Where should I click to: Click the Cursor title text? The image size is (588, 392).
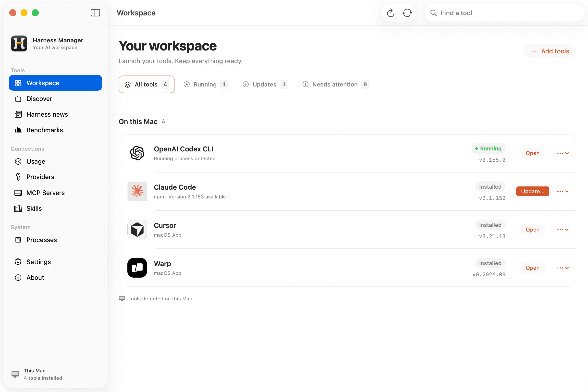[x=165, y=225]
